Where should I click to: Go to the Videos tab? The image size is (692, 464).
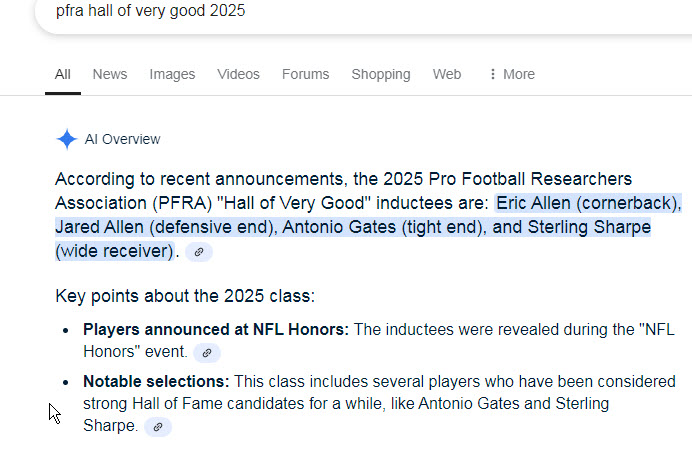[x=238, y=74]
